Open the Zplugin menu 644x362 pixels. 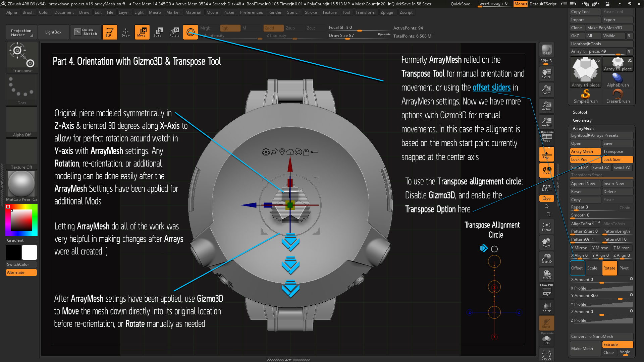[387, 12]
